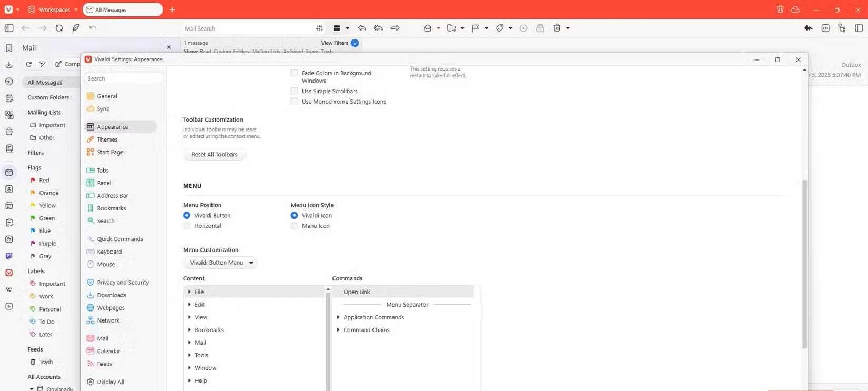This screenshot has width=868, height=391.
Task: Click the Mail Search field
Action: (x=247, y=28)
